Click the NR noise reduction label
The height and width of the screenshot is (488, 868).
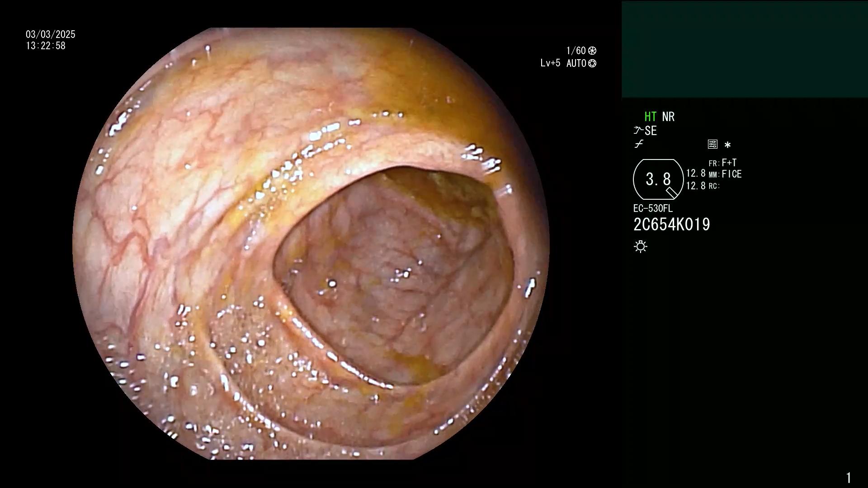click(668, 117)
